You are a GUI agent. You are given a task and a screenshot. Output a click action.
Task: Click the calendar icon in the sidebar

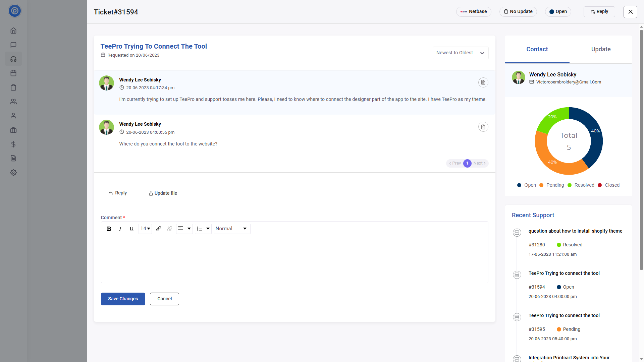click(x=13, y=73)
